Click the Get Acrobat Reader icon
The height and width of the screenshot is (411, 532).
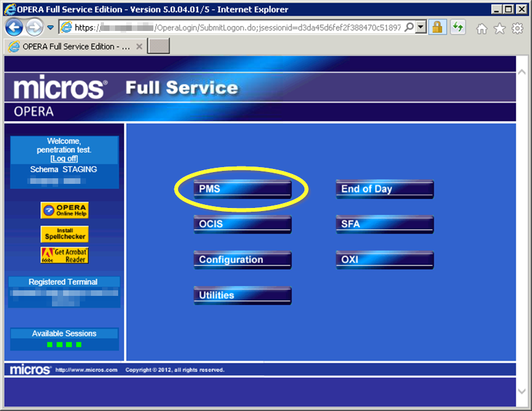[64, 256]
